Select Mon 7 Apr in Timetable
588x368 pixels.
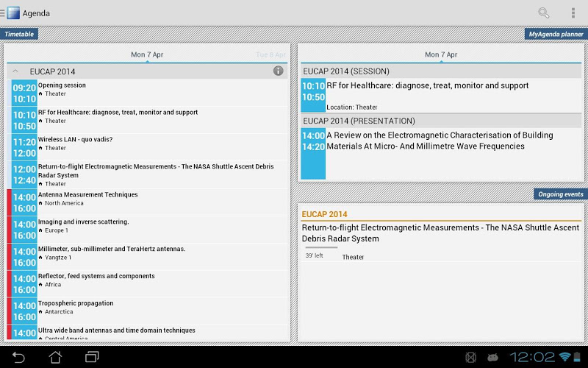(147, 54)
